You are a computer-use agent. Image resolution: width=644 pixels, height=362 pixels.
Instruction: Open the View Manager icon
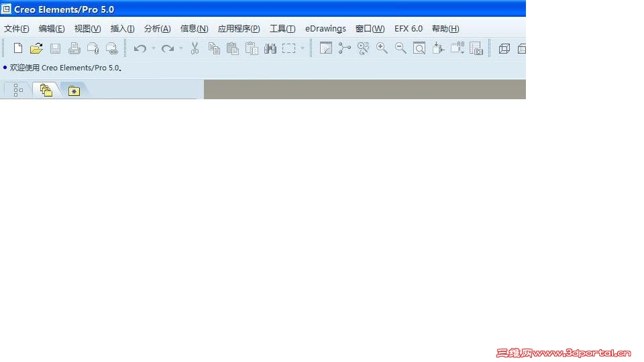coord(476,48)
